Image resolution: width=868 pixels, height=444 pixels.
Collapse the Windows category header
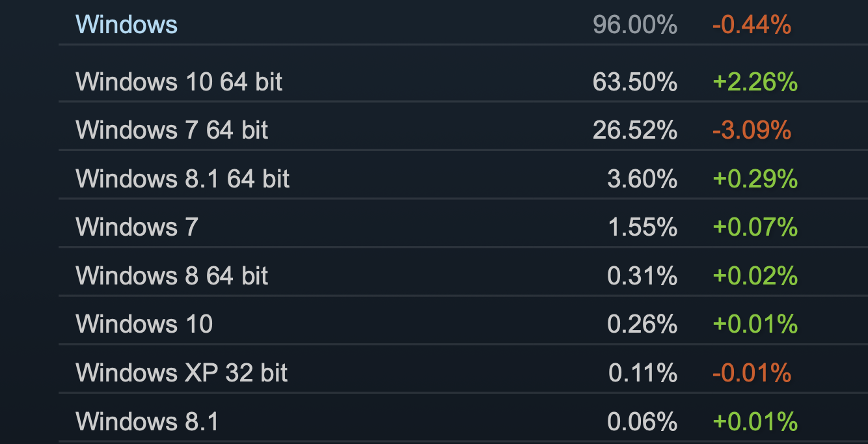point(126,25)
